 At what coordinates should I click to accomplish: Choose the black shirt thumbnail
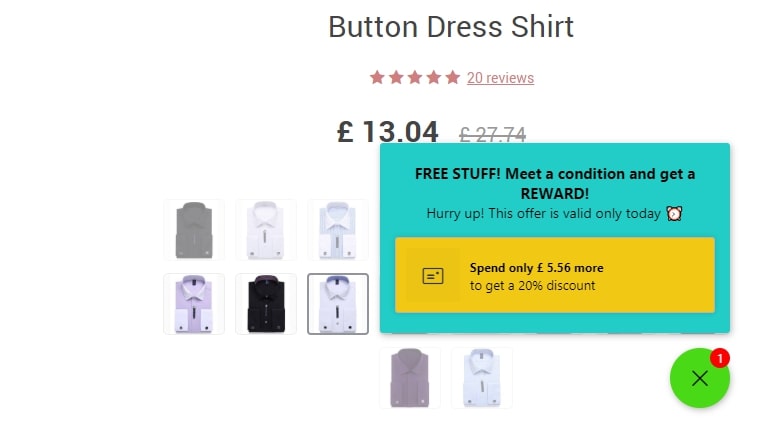(266, 304)
